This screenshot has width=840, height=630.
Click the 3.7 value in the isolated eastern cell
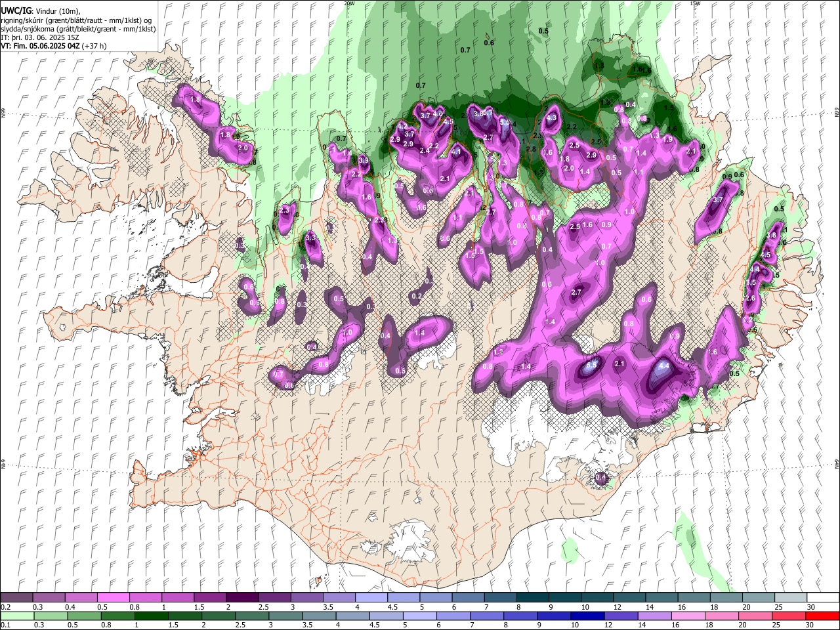tap(718, 199)
